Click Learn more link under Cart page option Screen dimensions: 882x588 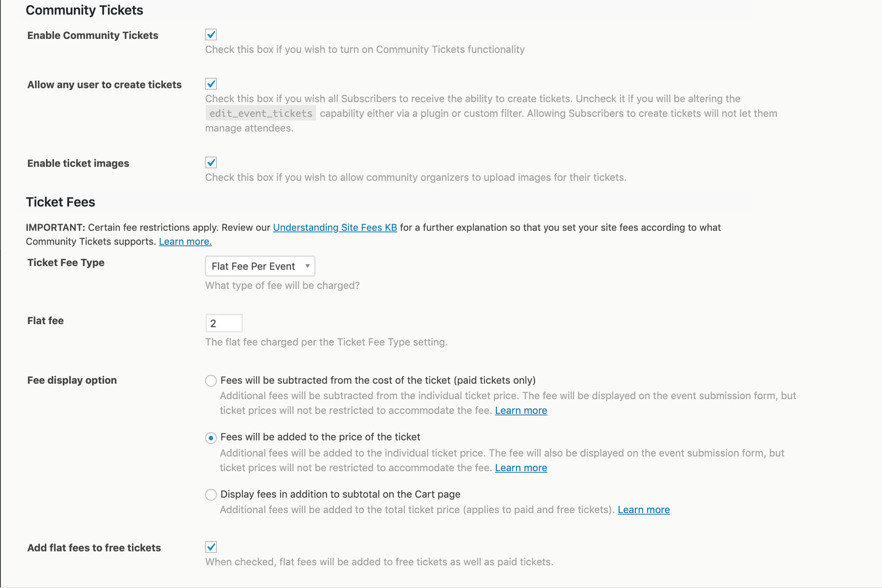(x=643, y=510)
